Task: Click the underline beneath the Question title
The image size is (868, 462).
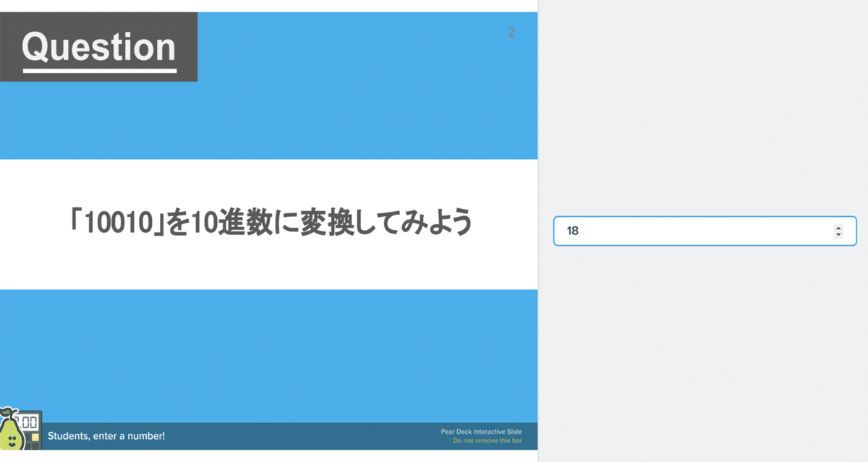Action: pyautogui.click(x=100, y=72)
